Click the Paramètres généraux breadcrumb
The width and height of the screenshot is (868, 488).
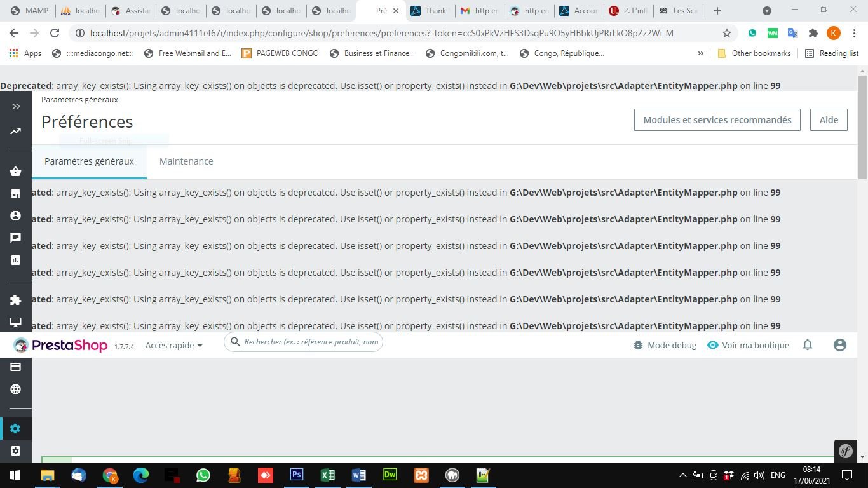click(x=79, y=99)
